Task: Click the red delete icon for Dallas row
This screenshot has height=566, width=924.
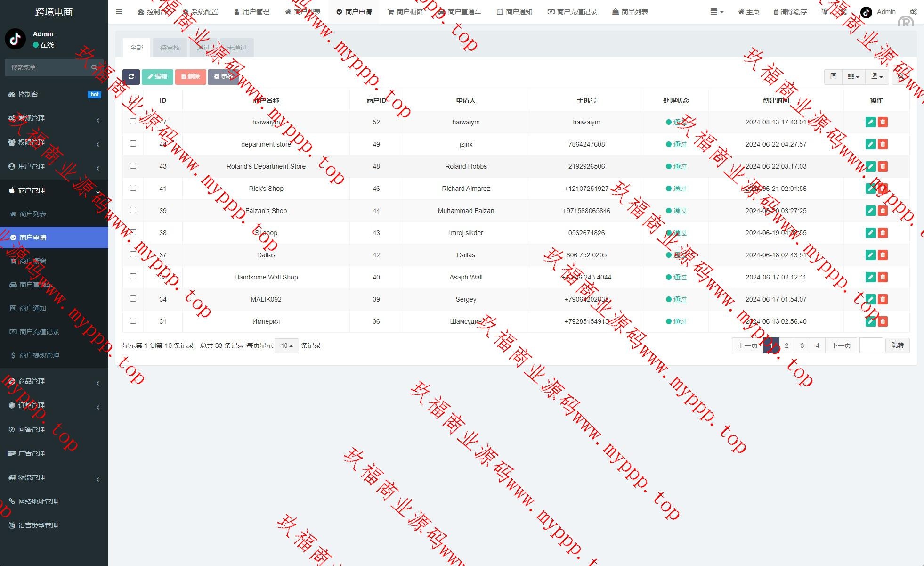Action: coord(883,255)
